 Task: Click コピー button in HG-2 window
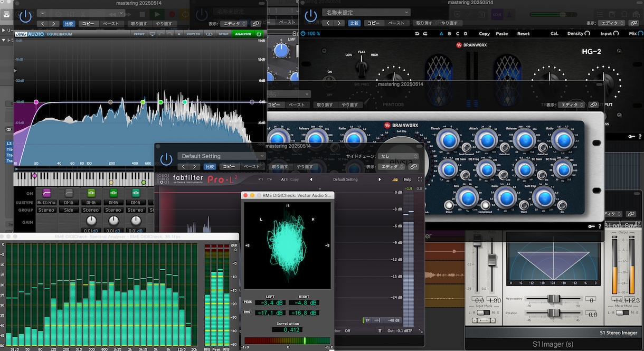(x=373, y=23)
